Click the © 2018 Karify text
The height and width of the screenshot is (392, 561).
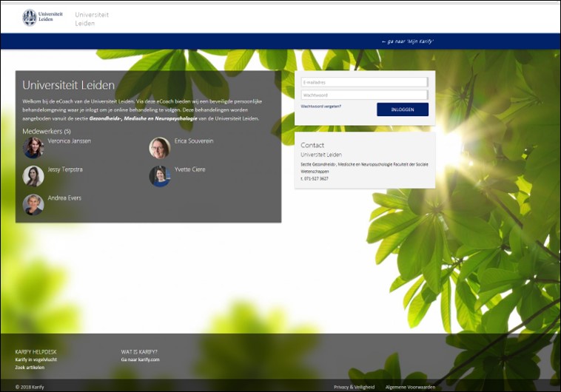pyautogui.click(x=30, y=387)
